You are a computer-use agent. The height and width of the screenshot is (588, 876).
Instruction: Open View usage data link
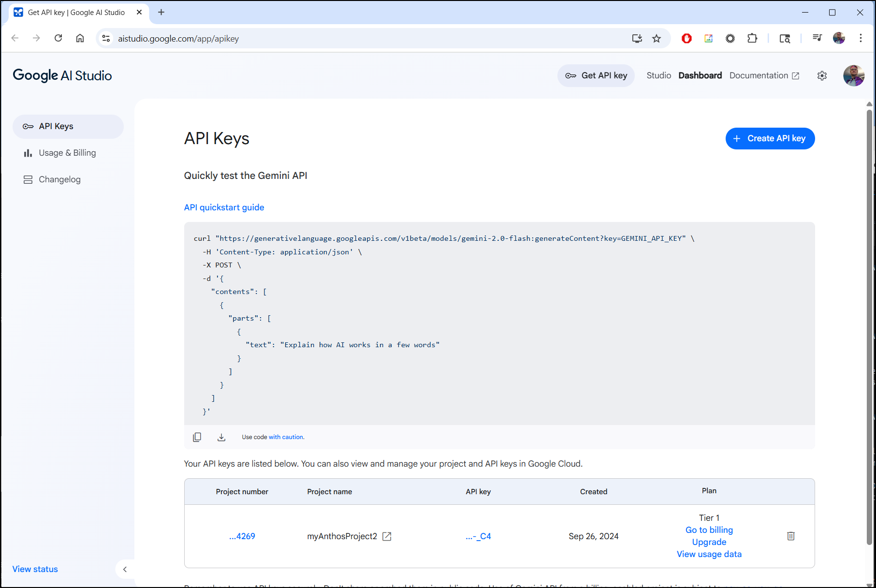pos(709,554)
